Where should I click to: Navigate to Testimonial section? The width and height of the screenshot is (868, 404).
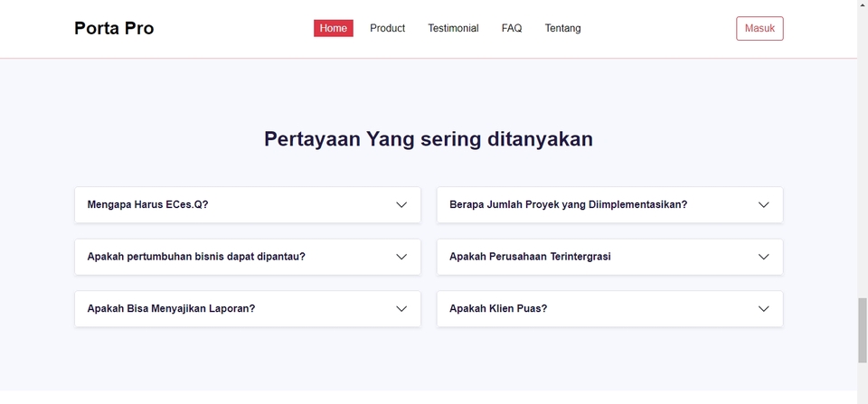[x=453, y=28]
